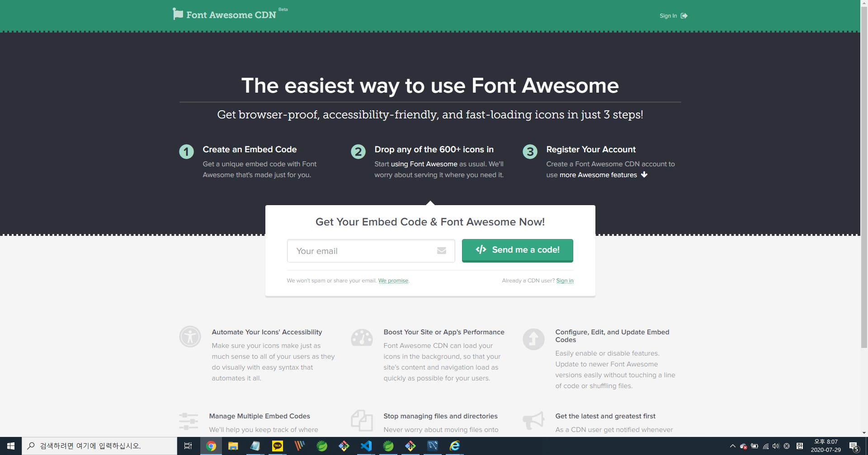This screenshot has width=868, height=455.
Task: Click the sign-in arrow icon in header
Action: click(684, 16)
